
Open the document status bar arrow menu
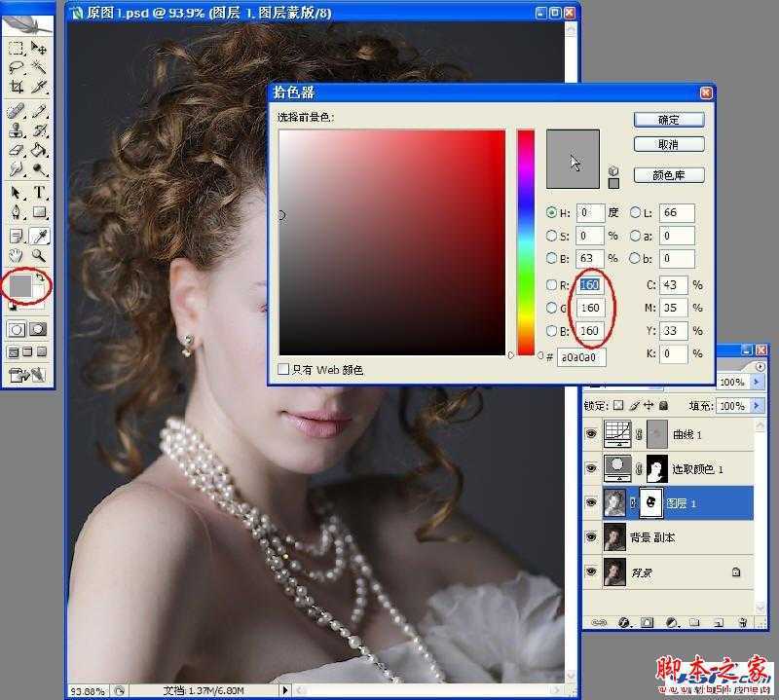click(284, 690)
